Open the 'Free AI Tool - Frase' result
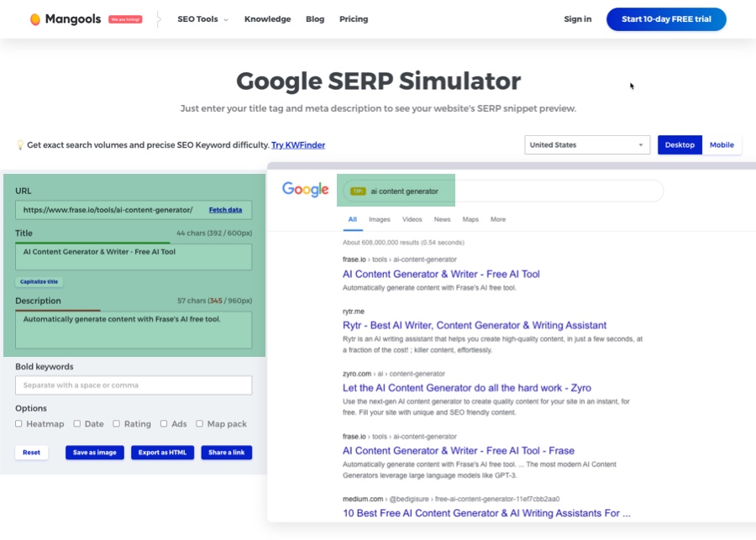Image resolution: width=756 pixels, height=540 pixels. click(459, 451)
